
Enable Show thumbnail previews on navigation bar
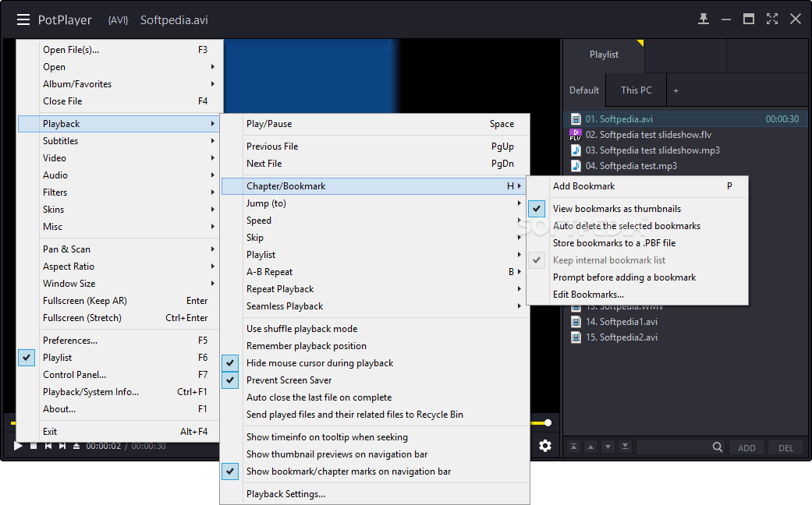click(x=375, y=454)
